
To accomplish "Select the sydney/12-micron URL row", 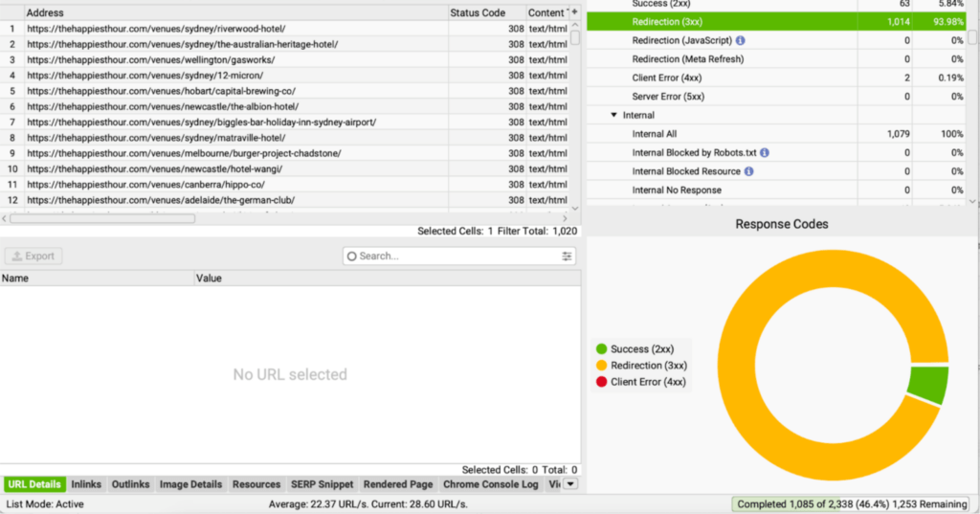I will click(x=286, y=76).
